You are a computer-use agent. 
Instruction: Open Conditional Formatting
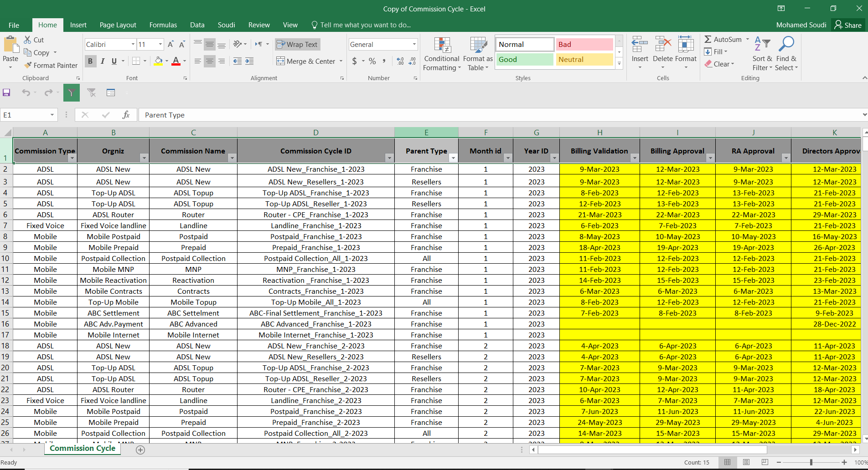442,54
